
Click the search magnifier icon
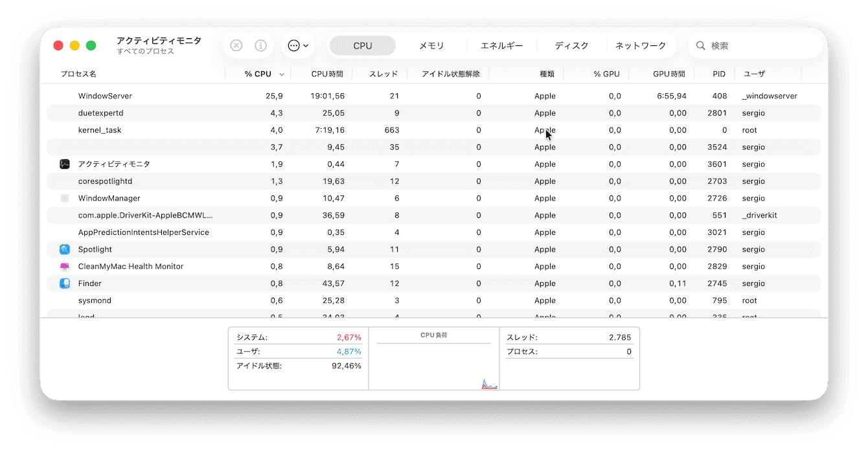tap(701, 46)
